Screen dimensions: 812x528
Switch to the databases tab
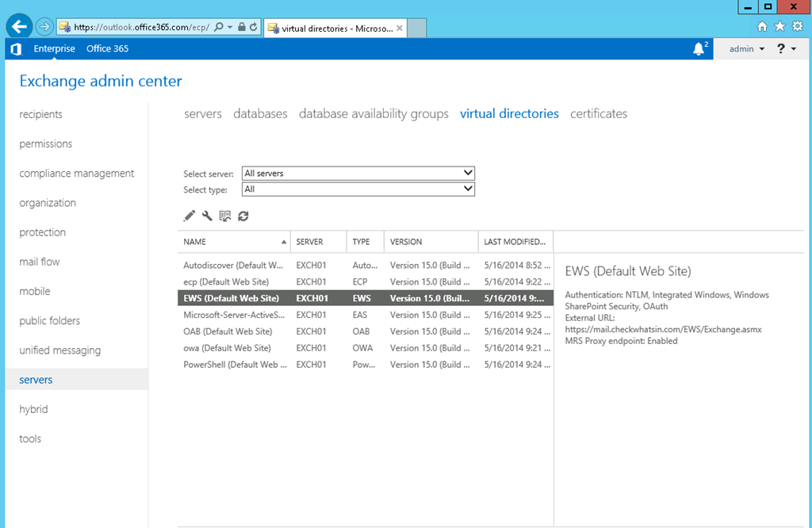[260, 113]
